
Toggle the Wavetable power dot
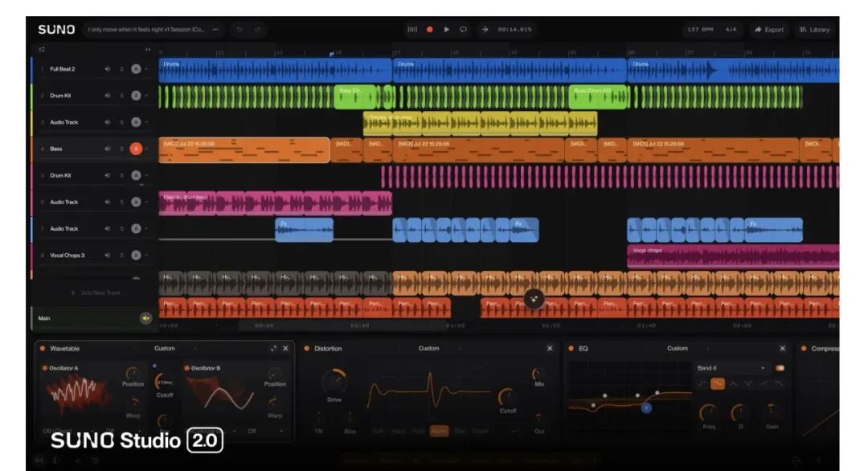tap(43, 348)
